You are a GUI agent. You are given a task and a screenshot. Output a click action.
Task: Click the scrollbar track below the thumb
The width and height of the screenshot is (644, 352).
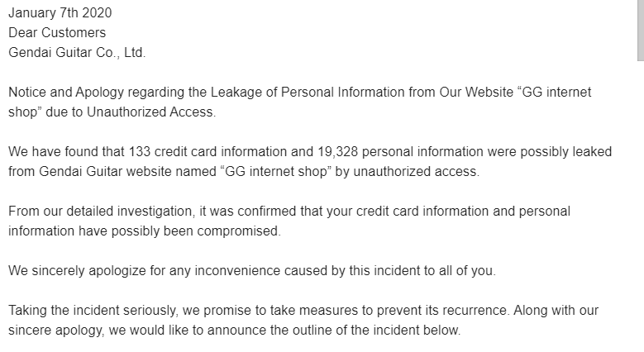(640, 207)
